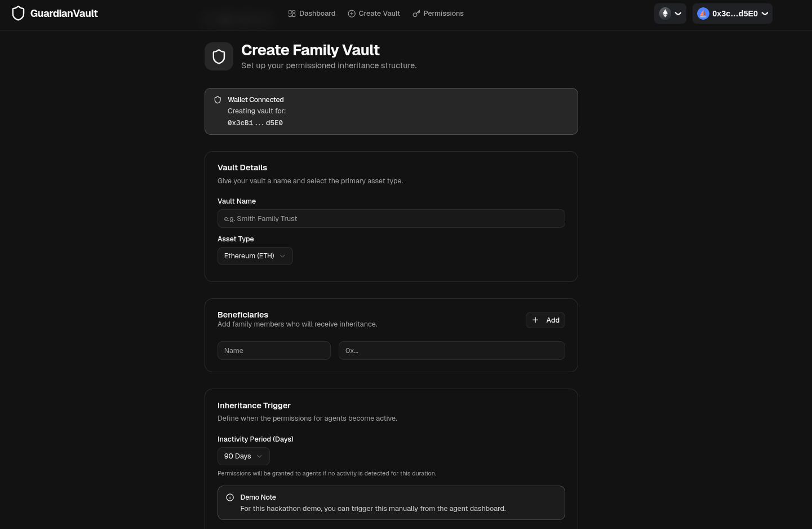Viewport: 812px width, 529px height.
Task: Click the Create Vault plus-circle icon
Action: pyautogui.click(x=352, y=14)
